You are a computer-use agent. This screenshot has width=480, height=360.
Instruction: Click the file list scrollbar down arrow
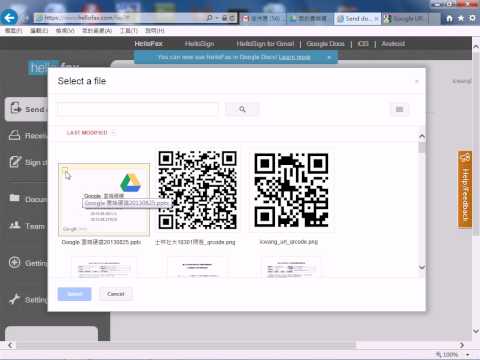point(422,267)
